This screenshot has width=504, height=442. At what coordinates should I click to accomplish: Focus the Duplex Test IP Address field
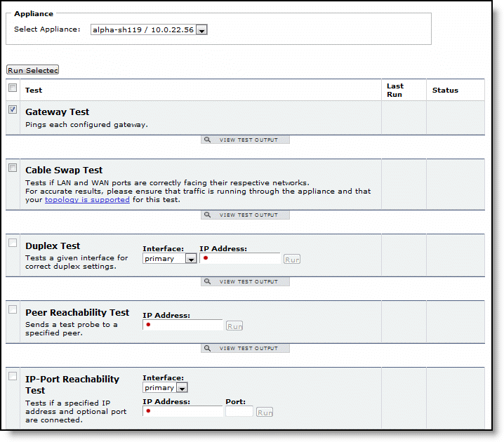240,258
